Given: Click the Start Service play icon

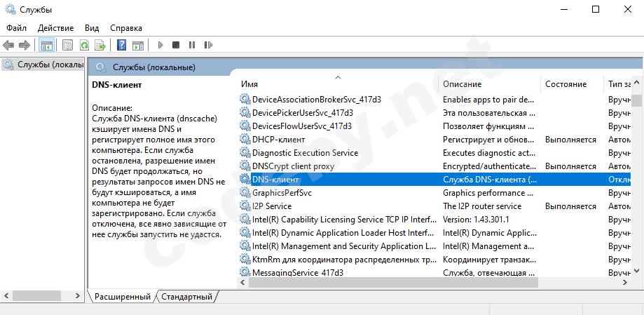Looking at the screenshot, I should pyautogui.click(x=160, y=45).
